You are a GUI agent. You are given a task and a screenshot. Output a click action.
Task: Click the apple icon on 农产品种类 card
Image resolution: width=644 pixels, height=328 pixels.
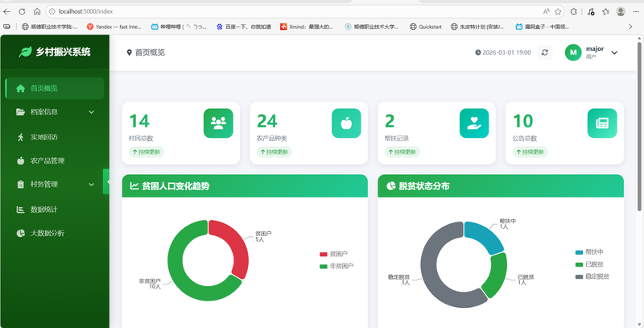point(346,123)
